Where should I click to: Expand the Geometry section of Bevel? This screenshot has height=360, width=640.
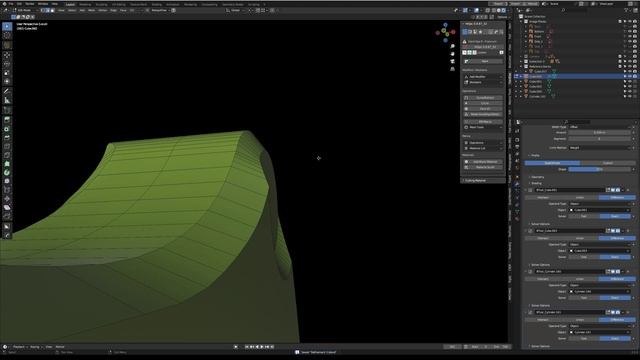pos(536,177)
